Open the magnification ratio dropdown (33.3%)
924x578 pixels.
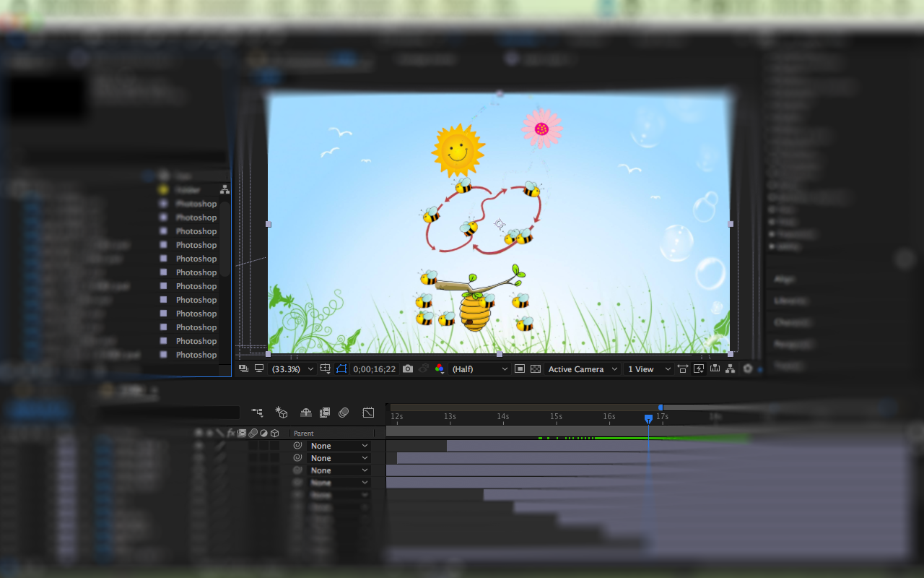tap(292, 369)
